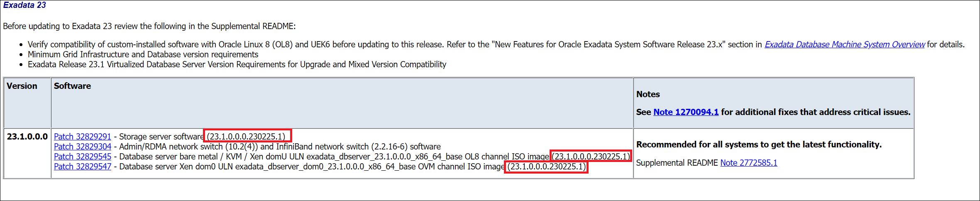
Task: Click the 'Verify compatibility of custom-installed software' bullet
Action: (x=496, y=44)
